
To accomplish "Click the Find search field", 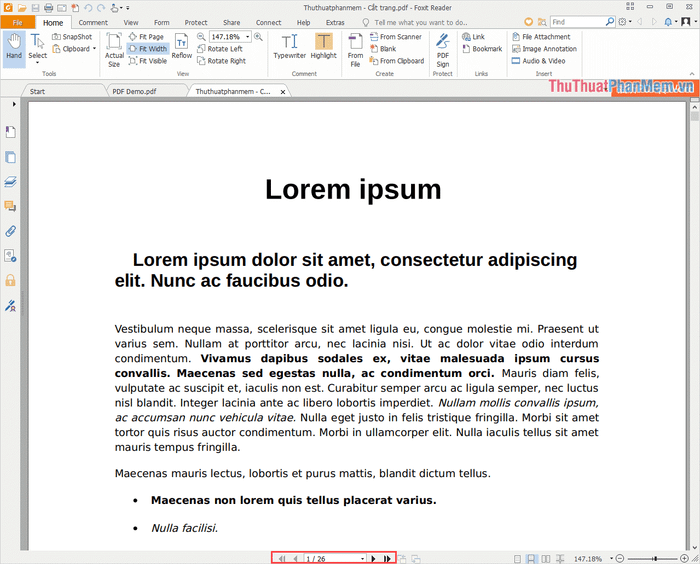I will [x=578, y=22].
